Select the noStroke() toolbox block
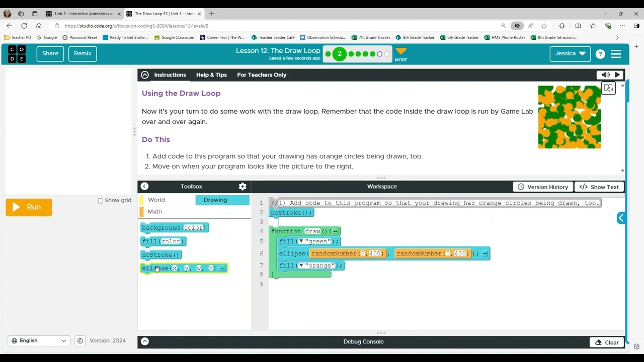This screenshot has width=644, height=362. 160,255
